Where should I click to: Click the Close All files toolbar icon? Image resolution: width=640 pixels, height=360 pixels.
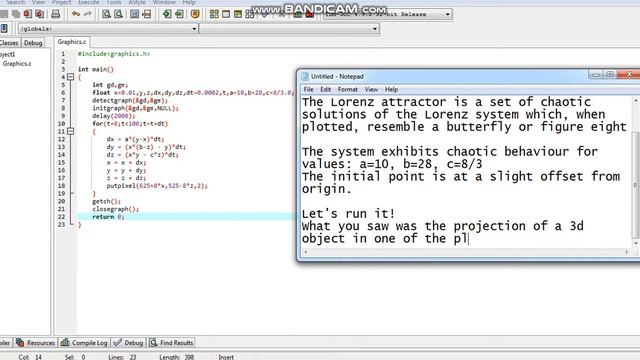coord(40,14)
